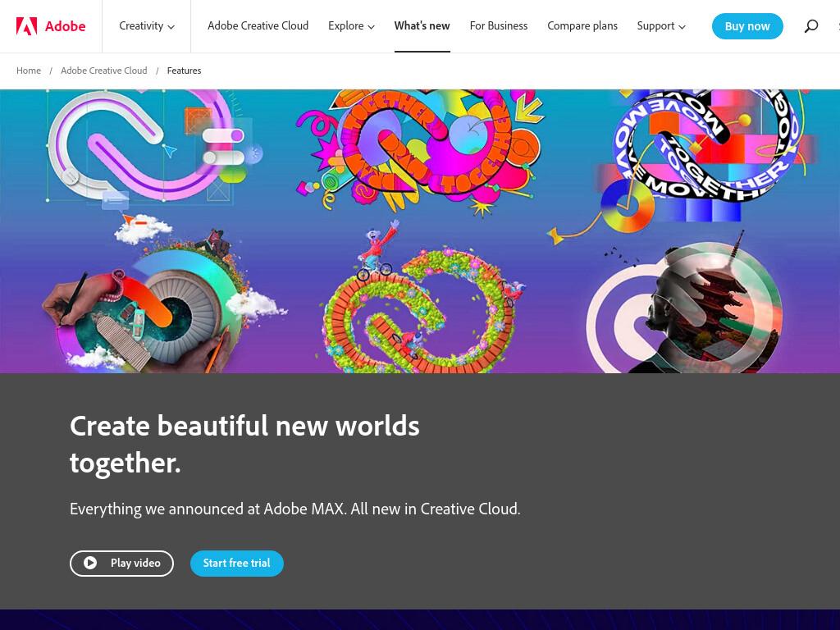Open Adobe Creative Cloud nav item
Screen dimensions: 840x630
[x=258, y=25]
